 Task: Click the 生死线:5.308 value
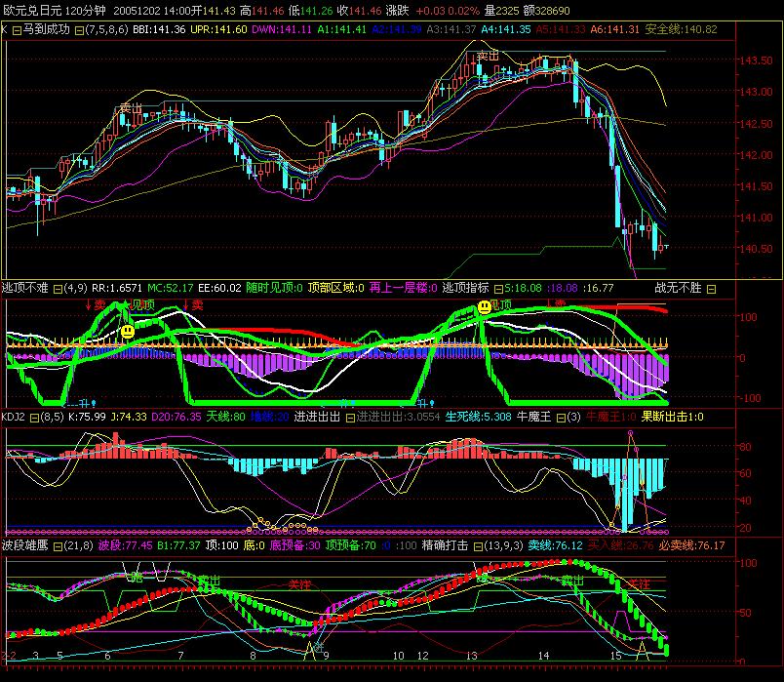(x=478, y=417)
